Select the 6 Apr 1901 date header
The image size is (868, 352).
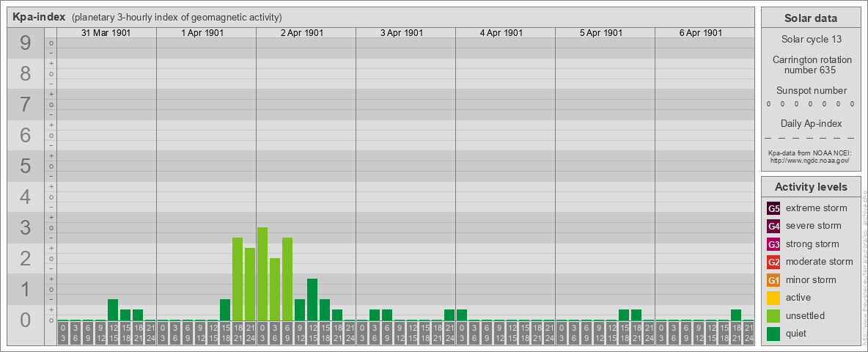701,33
